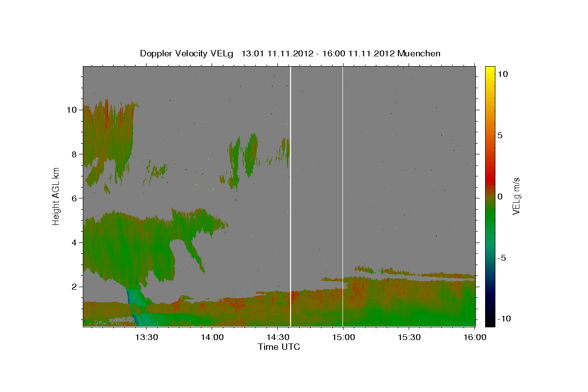Click the "13:30" time tick label
Image resolution: width=588 pixels, height=392 pixels.
point(146,337)
